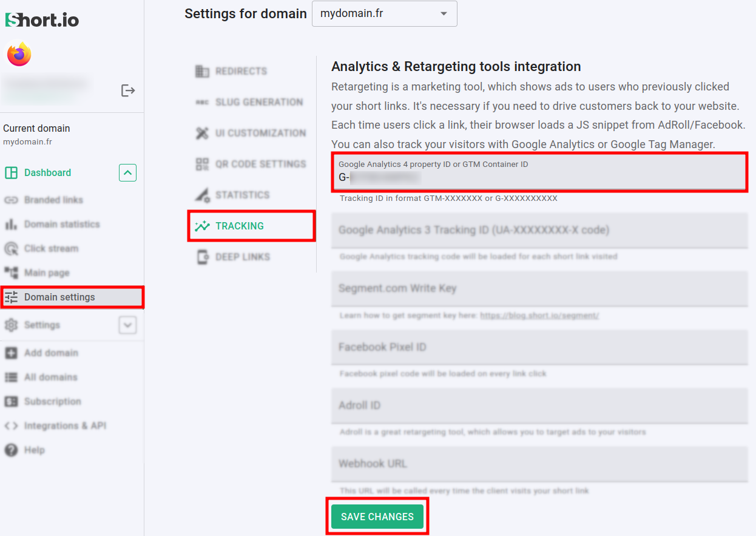Click the logout icon next to account

[x=128, y=90]
